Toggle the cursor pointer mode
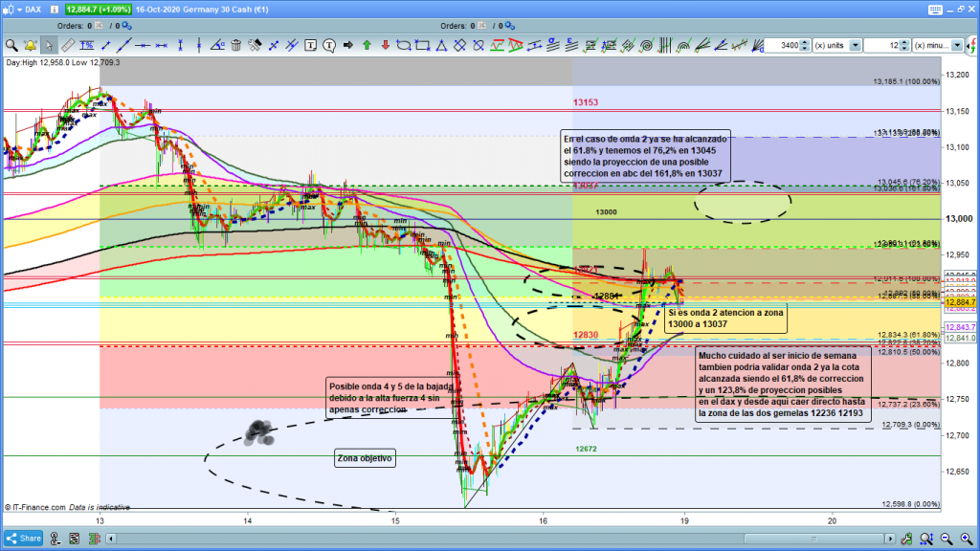The width and height of the screenshot is (980, 551). coord(48,45)
